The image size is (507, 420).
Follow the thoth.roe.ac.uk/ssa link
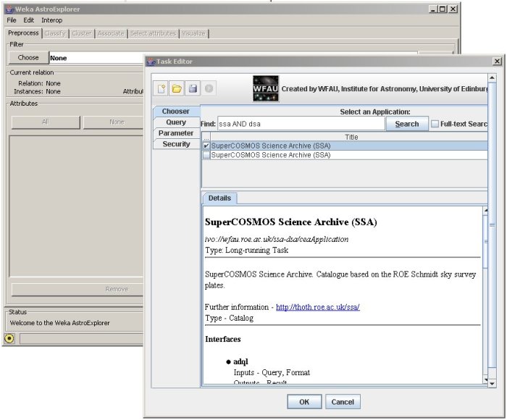[x=317, y=307]
